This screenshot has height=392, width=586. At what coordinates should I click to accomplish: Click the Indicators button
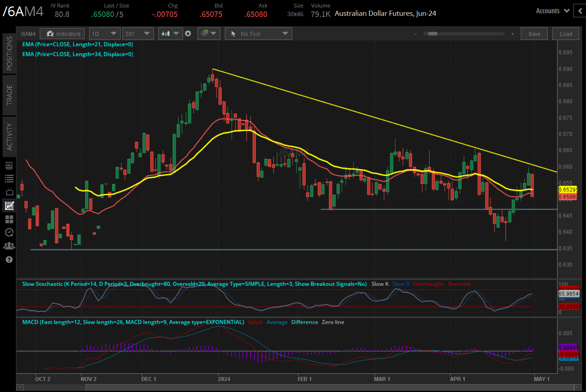(63, 34)
